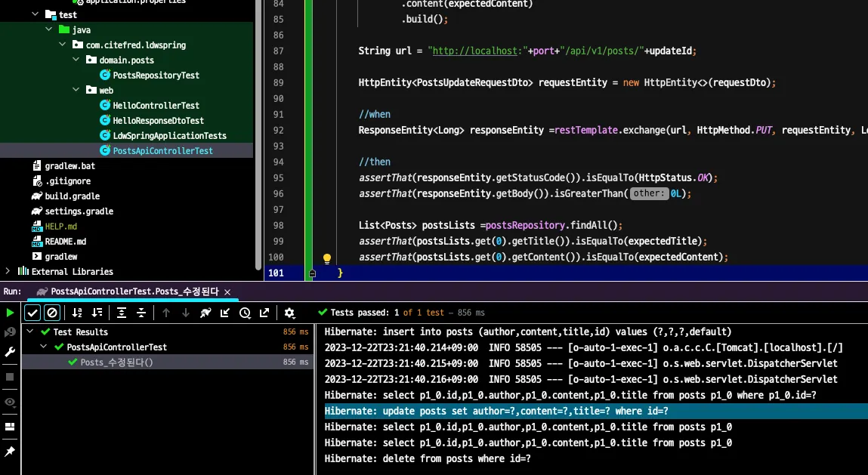Expand the External Libraries node

click(x=8, y=271)
